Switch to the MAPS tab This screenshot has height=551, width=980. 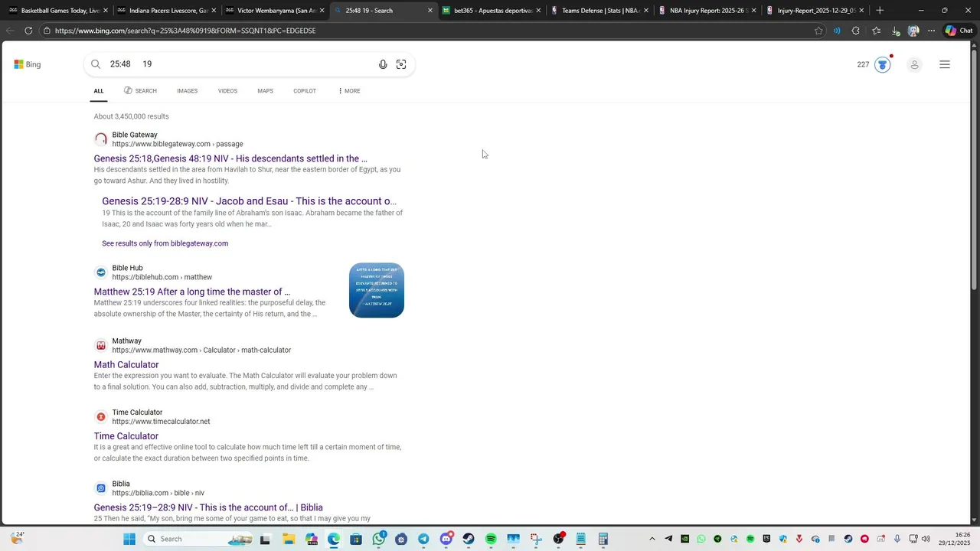click(265, 91)
